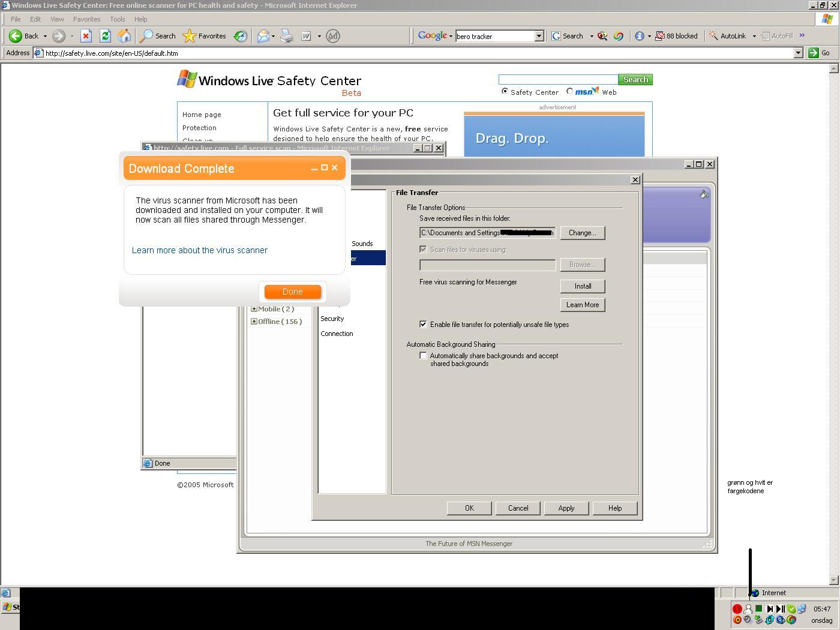This screenshot has width=840, height=630.
Task: Expand the Mobile (2) contact group
Action: click(254, 309)
